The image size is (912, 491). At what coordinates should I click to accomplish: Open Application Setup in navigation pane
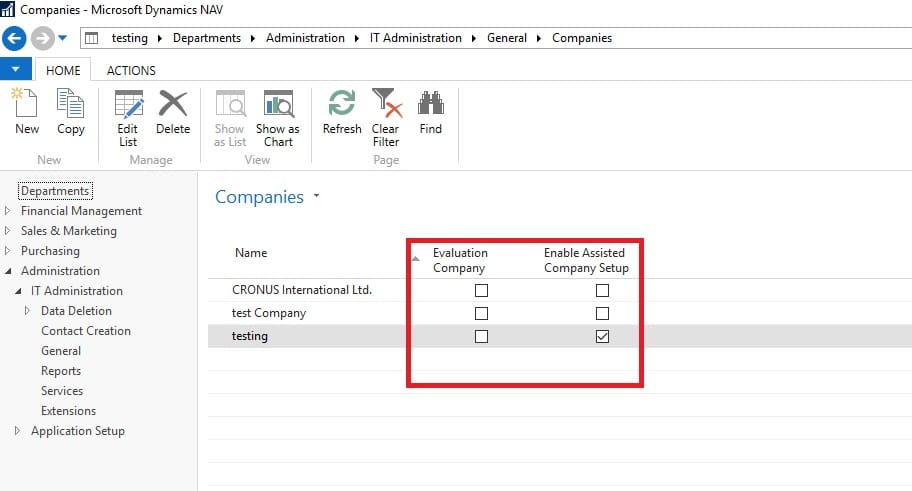coord(77,431)
